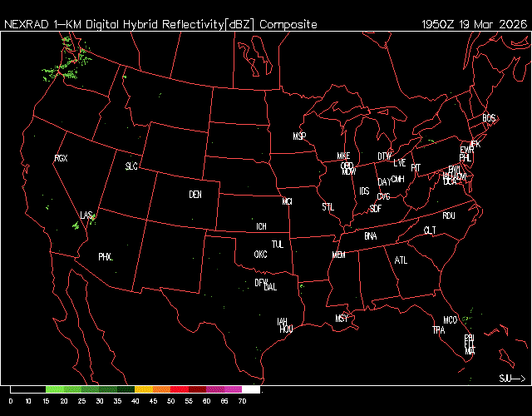This screenshot has width=532, height=416.
Task: Select the light green 15 dBZ swatch
Action: (54, 389)
